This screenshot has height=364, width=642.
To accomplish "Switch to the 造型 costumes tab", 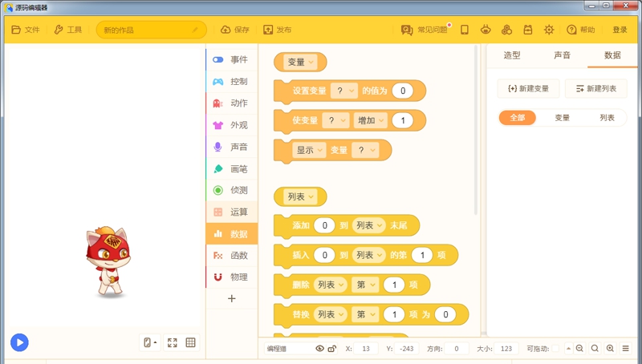I will tap(512, 55).
